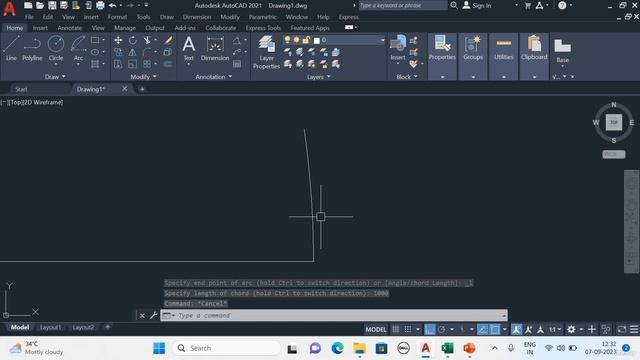Select the Stretch tool
The image size is (640, 360).
point(118,64)
